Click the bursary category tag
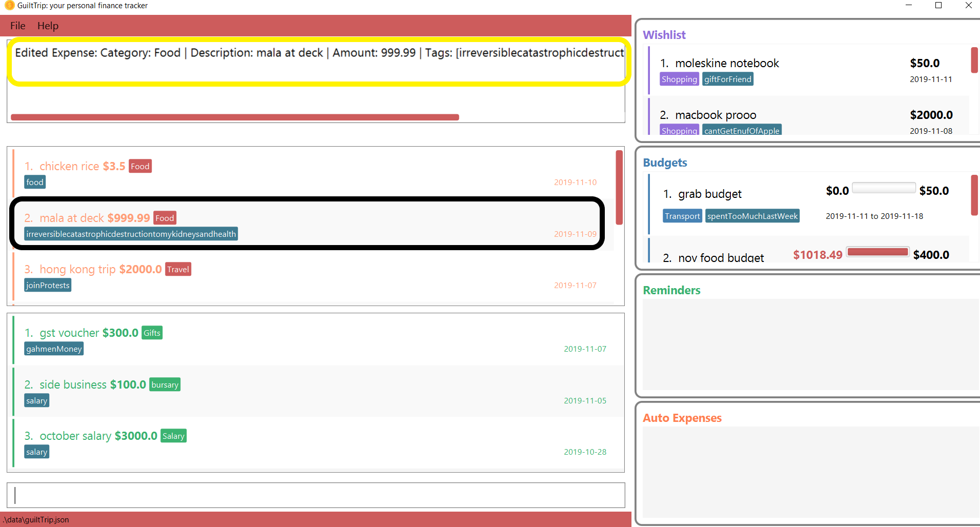980x527 pixels. pos(165,384)
